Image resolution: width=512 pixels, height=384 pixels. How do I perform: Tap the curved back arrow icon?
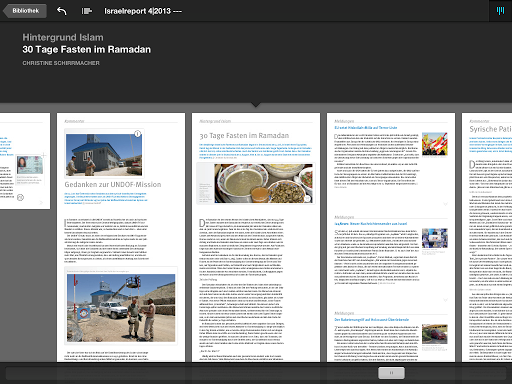tap(62, 11)
